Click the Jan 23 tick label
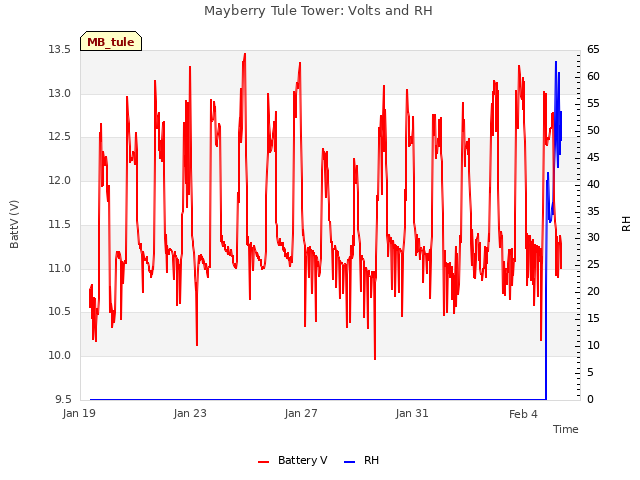This screenshot has height=480, width=640. coord(190,413)
